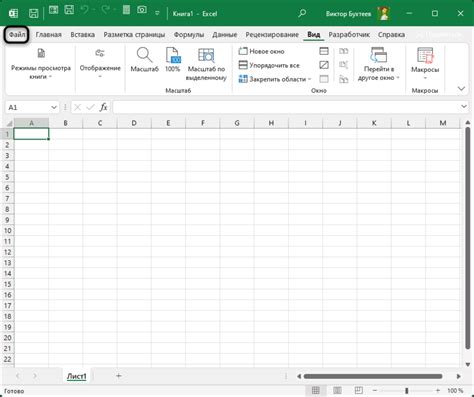Click the Synchronous Scrolling icon
The image size is (474, 397).
[343, 65]
